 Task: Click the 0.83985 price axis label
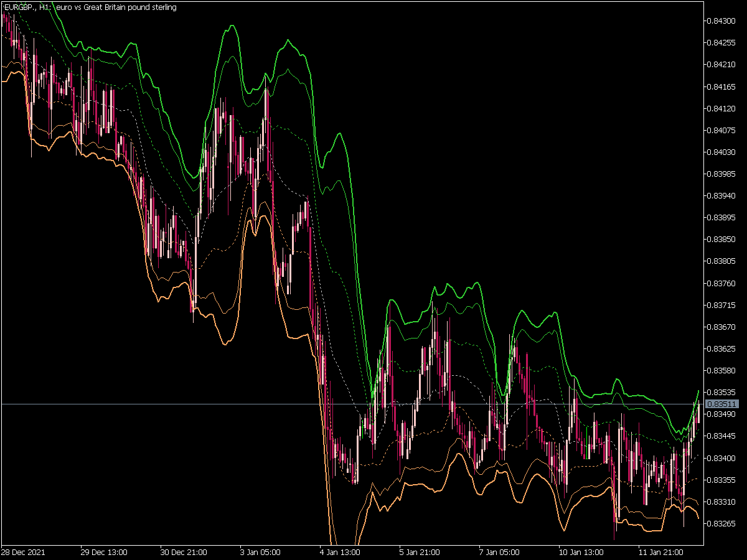pos(722,174)
